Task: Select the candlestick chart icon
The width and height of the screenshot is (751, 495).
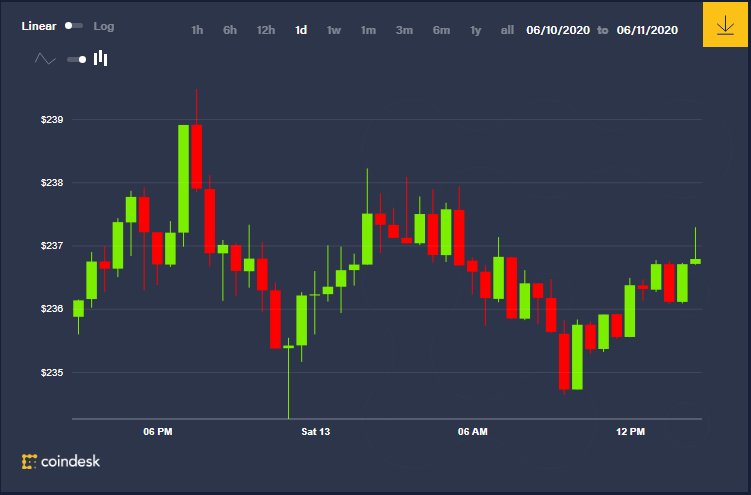Action: coord(101,58)
